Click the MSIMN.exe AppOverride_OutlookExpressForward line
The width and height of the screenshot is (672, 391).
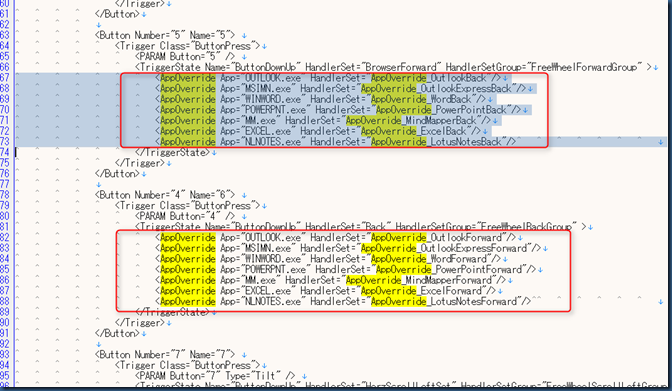click(348, 248)
